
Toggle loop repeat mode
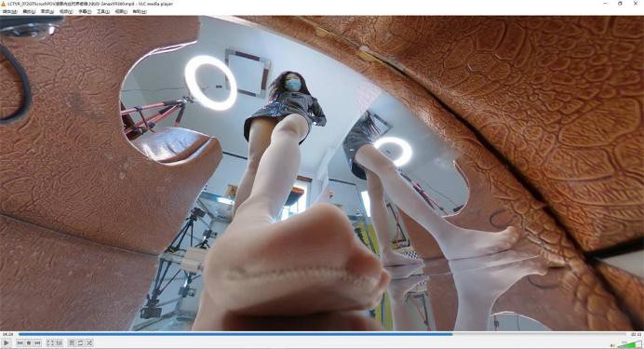[x=80, y=342]
